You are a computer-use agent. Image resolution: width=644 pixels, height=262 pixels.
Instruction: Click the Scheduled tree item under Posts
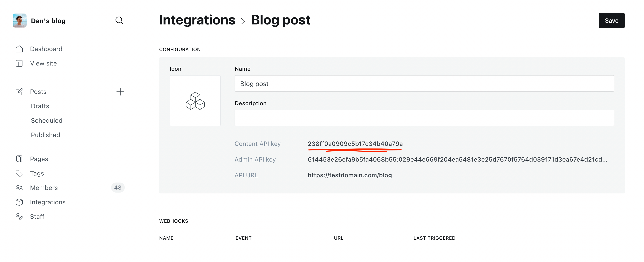coord(46,120)
